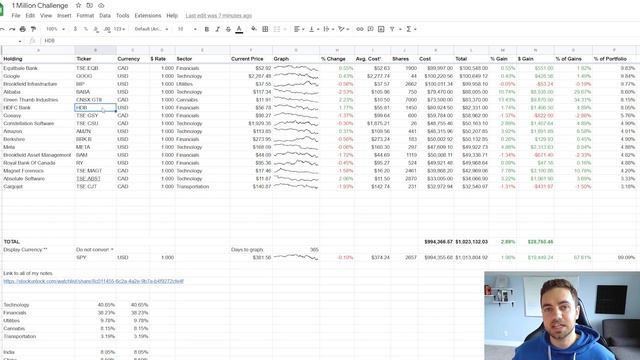This screenshot has width=640, height=360.
Task: Open the stockunlock notes hyperlink
Action: (x=93, y=281)
